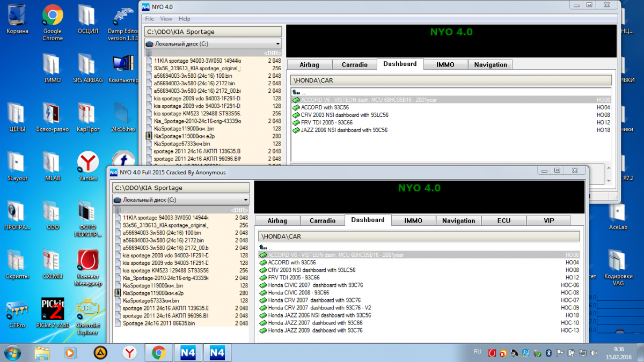Open the IMMO desktop folder
The height and width of the screenshot is (362, 644).
(x=53, y=69)
